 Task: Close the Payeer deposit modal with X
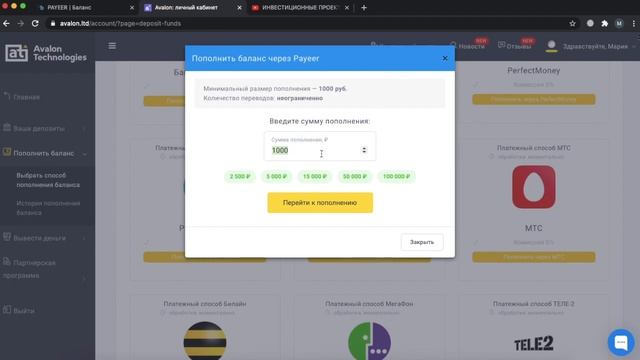445,58
